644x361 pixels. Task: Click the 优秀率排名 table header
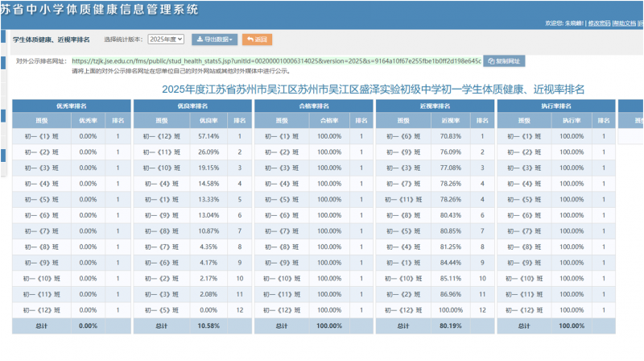tap(71, 106)
